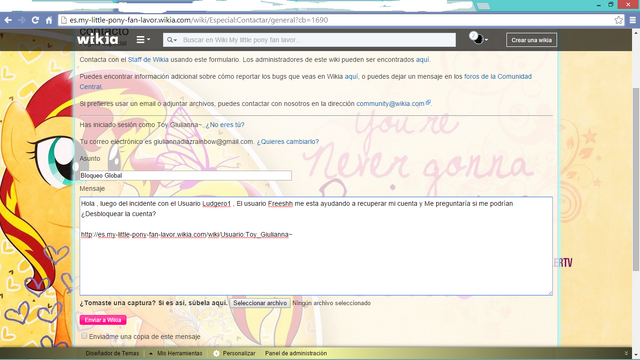
Task: Open the user avatar account menu
Action: [478, 39]
